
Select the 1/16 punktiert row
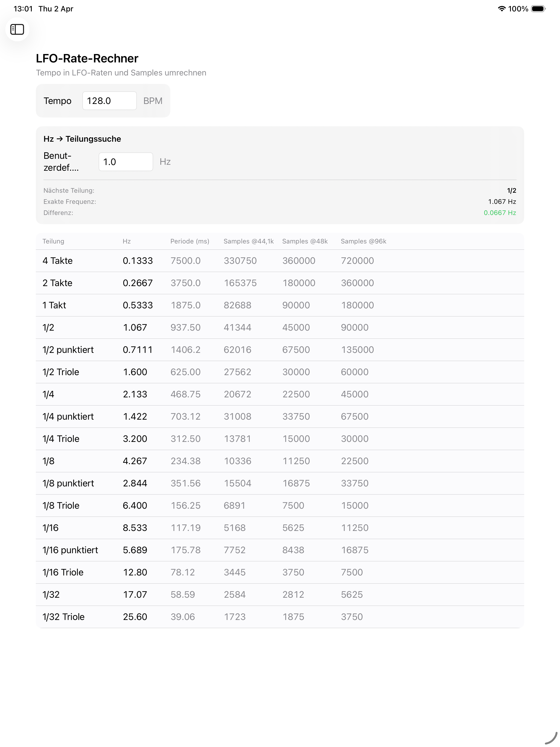pos(279,550)
